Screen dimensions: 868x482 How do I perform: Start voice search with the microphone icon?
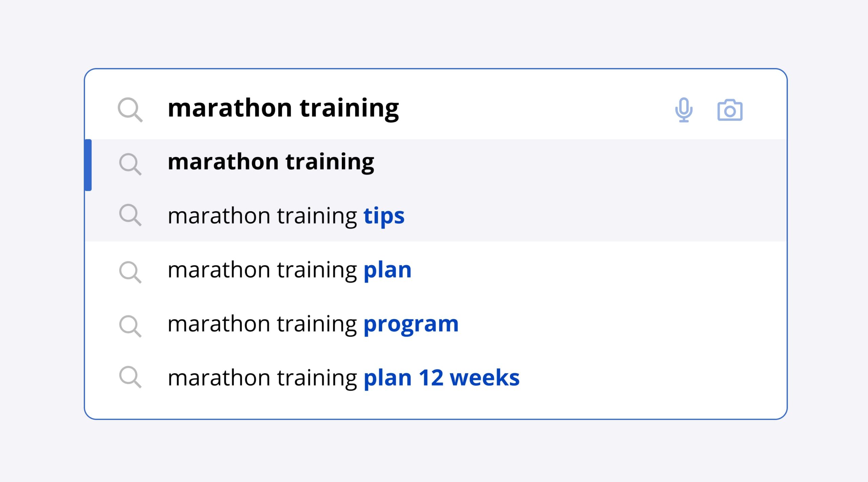[x=684, y=109]
